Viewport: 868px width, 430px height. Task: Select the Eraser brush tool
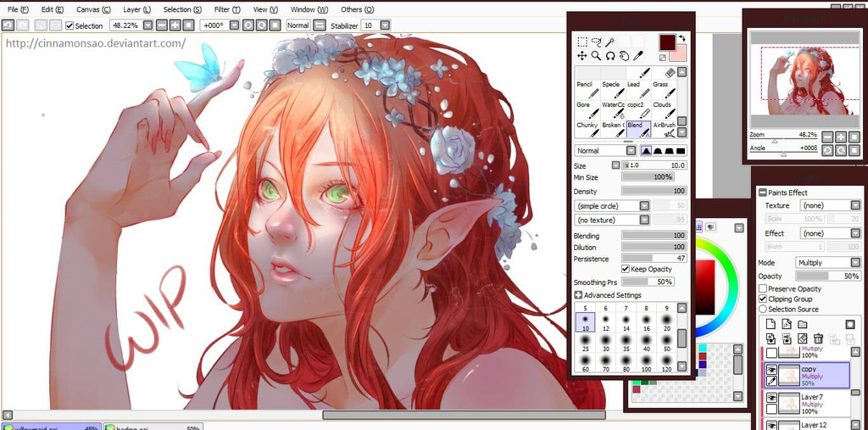click(665, 73)
